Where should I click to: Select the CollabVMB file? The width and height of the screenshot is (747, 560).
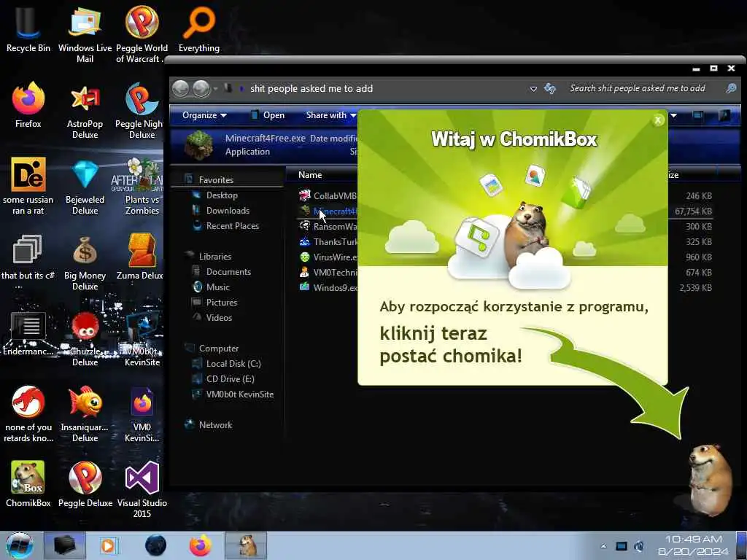click(x=328, y=195)
